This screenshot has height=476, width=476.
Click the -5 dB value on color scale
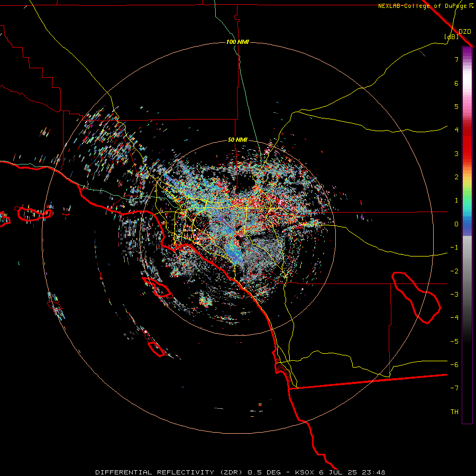pyautogui.click(x=454, y=342)
